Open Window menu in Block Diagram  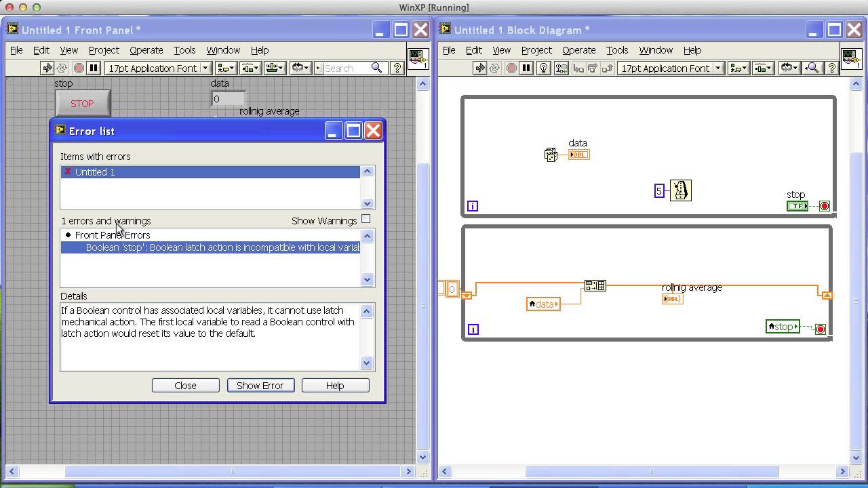pyautogui.click(x=656, y=50)
